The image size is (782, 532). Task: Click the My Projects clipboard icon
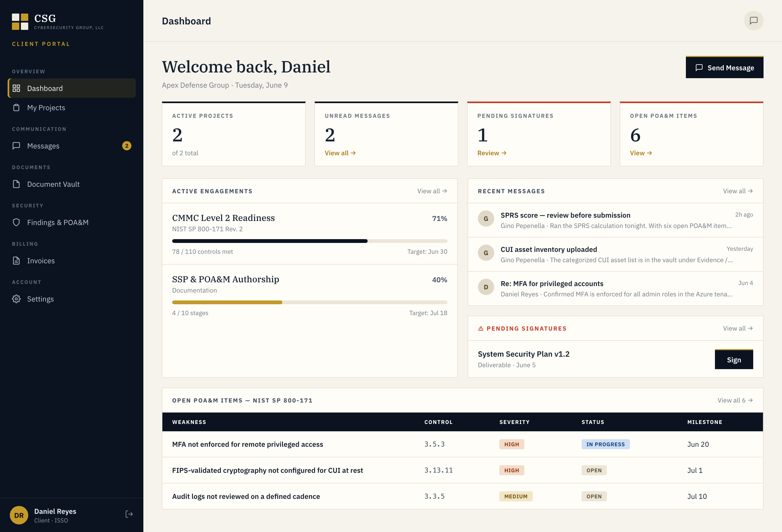coord(16,107)
